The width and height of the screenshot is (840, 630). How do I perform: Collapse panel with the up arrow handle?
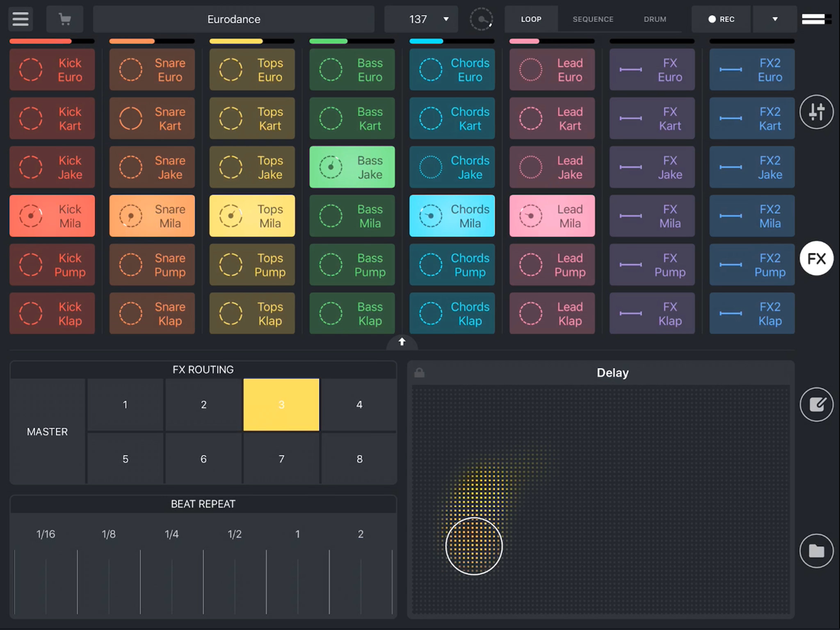pos(402,342)
